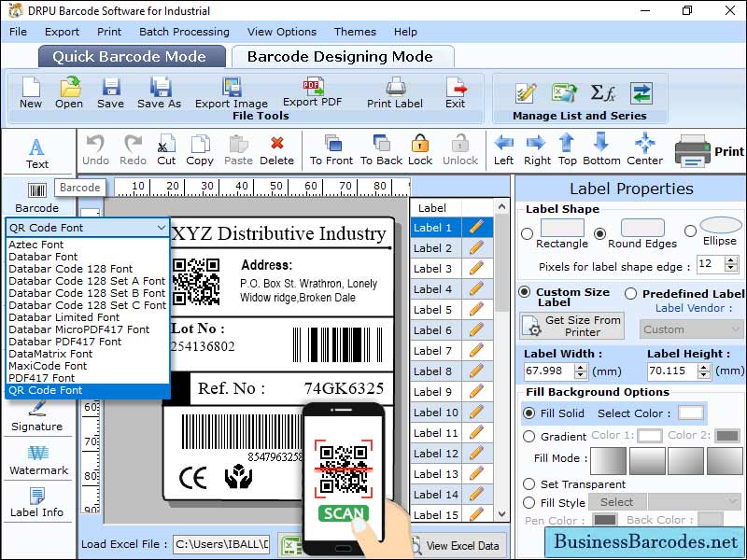This screenshot has width=747, height=560.
Task: Open the Print Label tool
Action: (394, 93)
